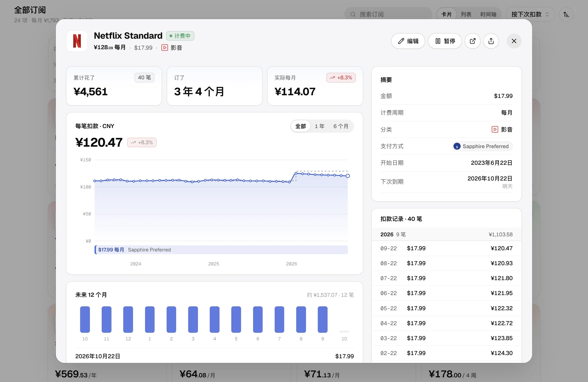This screenshot has width=588, height=382.
Task: Click the latest data point on chart
Action: [x=348, y=176]
